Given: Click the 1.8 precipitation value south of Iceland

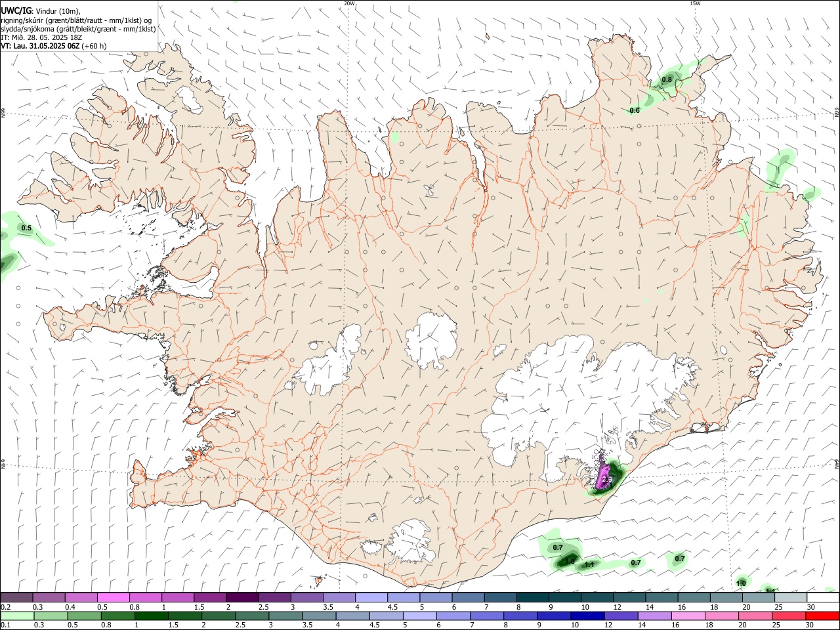Looking at the screenshot, I should tap(570, 561).
